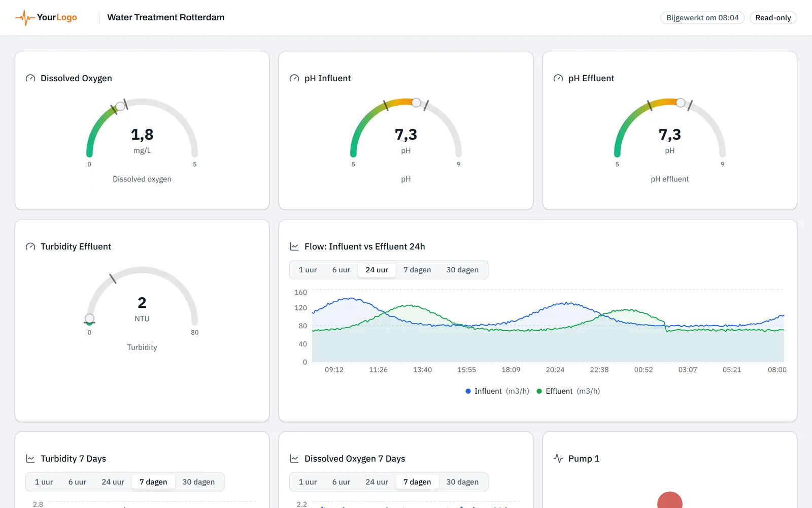The width and height of the screenshot is (812, 508).
Task: Click the chart icon beside Flow: Influent vs Effluent
Action: click(294, 246)
